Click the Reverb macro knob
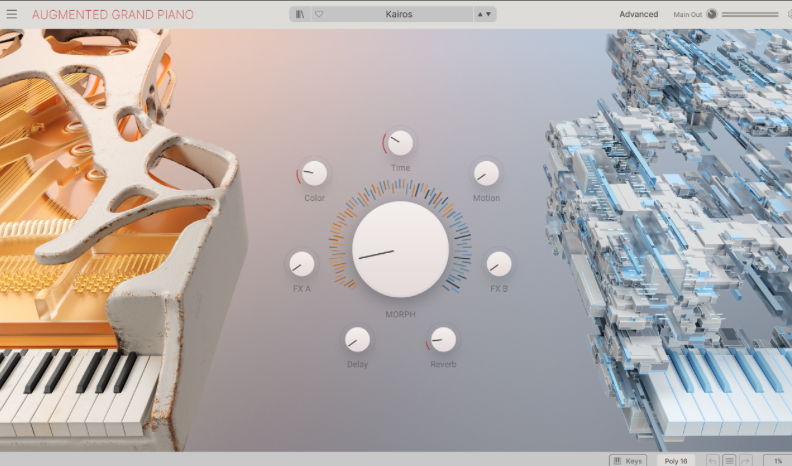Viewport: 792px width, 466px height. (443, 340)
